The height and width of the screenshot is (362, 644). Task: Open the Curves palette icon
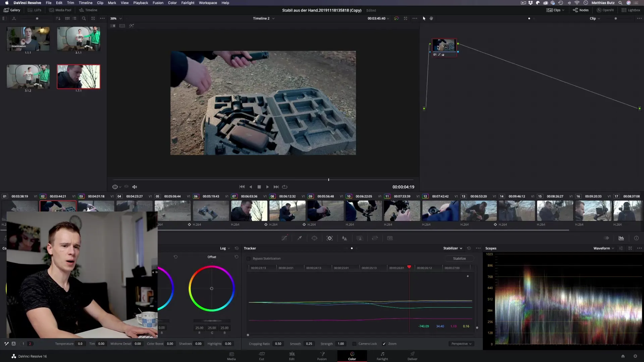(284, 238)
